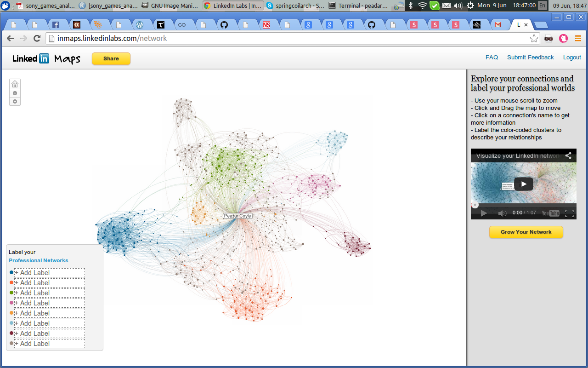Open the clock showing Mon 9 Jun

506,6
